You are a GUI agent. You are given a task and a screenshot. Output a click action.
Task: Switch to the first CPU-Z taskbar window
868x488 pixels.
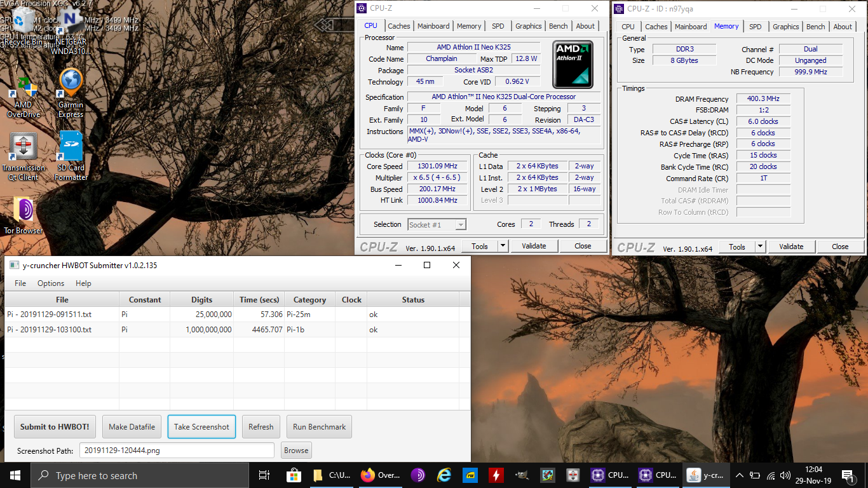click(x=609, y=475)
